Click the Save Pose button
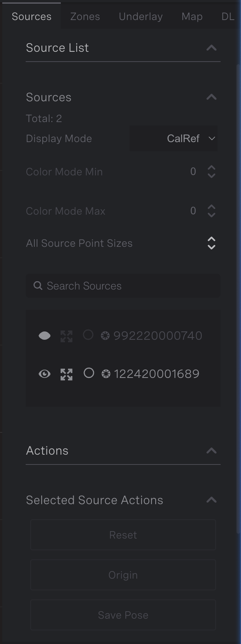241x644 pixels. pos(123,615)
